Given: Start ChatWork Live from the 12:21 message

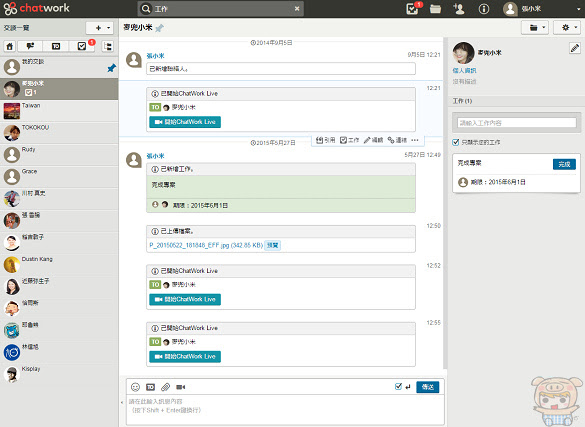Looking at the screenshot, I should point(185,122).
